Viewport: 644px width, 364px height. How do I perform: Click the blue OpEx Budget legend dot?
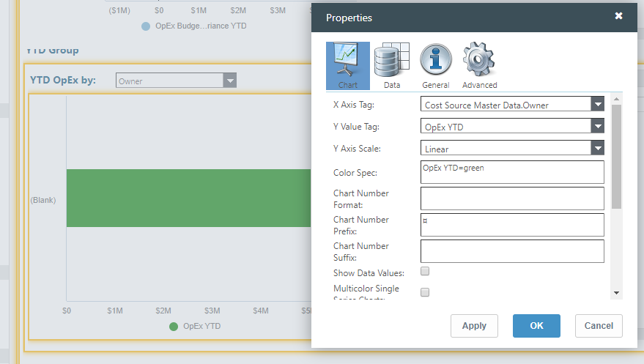click(146, 26)
